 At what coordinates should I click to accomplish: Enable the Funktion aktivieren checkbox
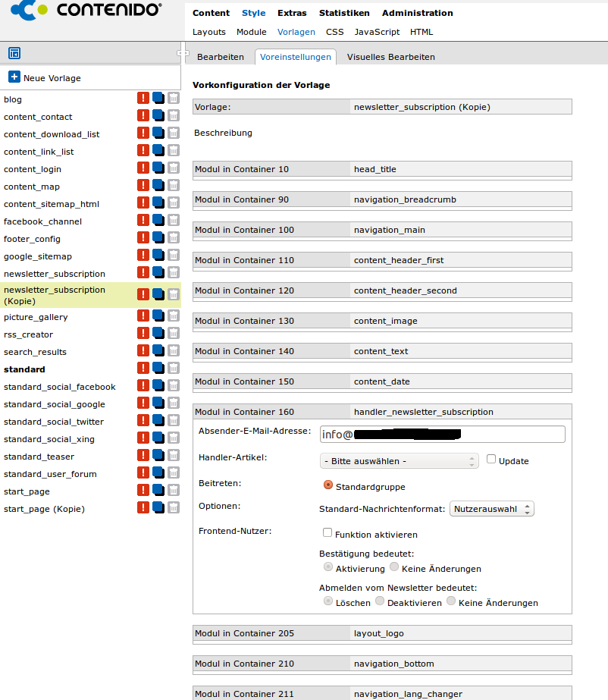(328, 533)
